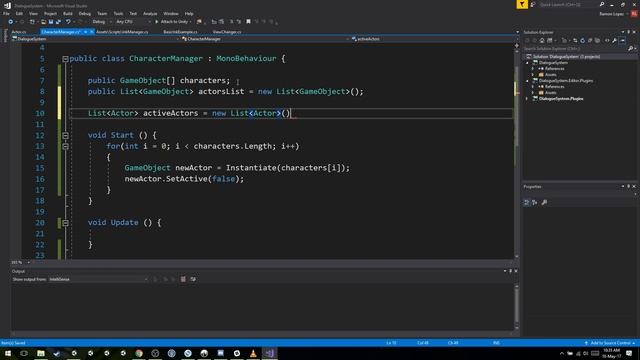Collapse the DialogueSystem.Editor.Plugins project node

pos(527,81)
